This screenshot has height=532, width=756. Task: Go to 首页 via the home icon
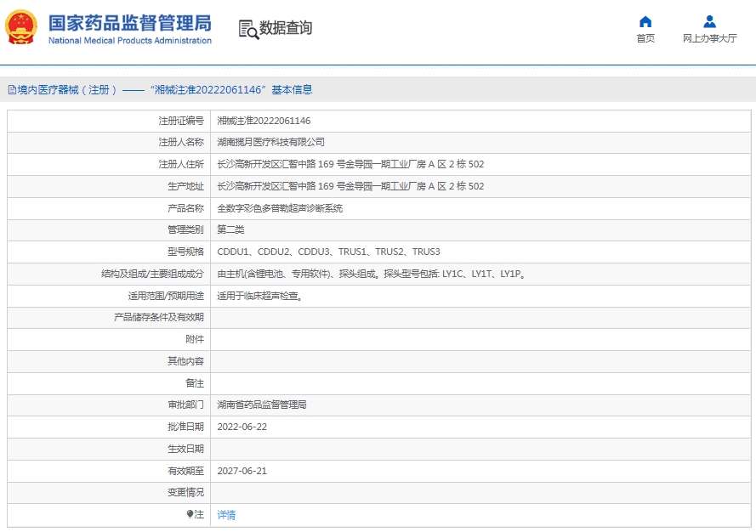click(x=645, y=22)
